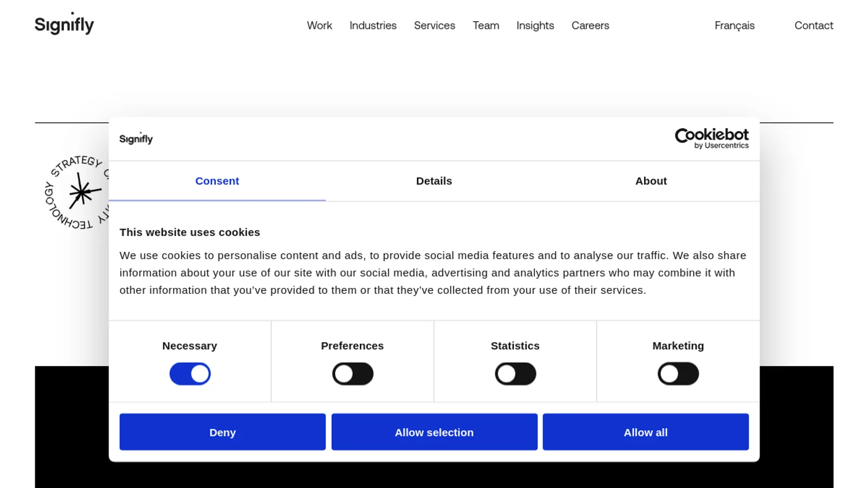The width and height of the screenshot is (868, 488).
Task: Enable the Statistics cookies switch
Action: (x=515, y=374)
